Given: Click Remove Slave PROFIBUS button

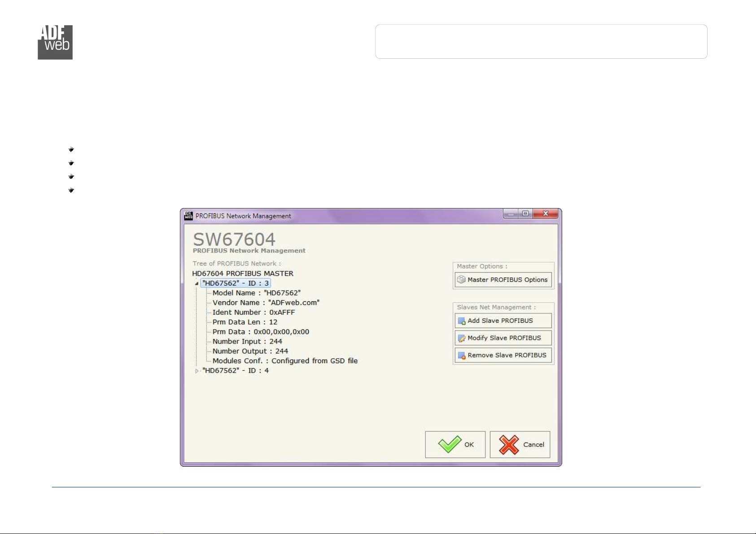Looking at the screenshot, I should coord(503,355).
